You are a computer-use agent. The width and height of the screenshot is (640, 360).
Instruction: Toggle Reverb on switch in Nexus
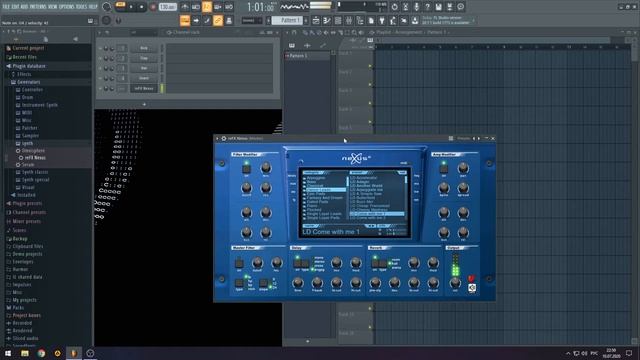375,263
